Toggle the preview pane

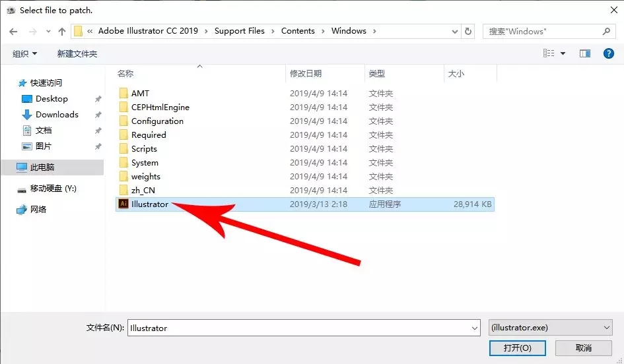(x=585, y=53)
